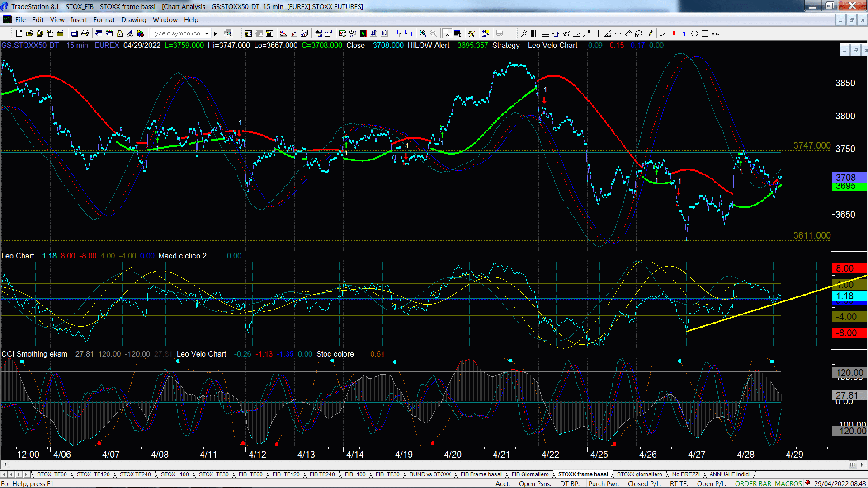Switch to the FIB Giornaliero tab
The width and height of the screenshot is (868, 488).
[530, 474]
